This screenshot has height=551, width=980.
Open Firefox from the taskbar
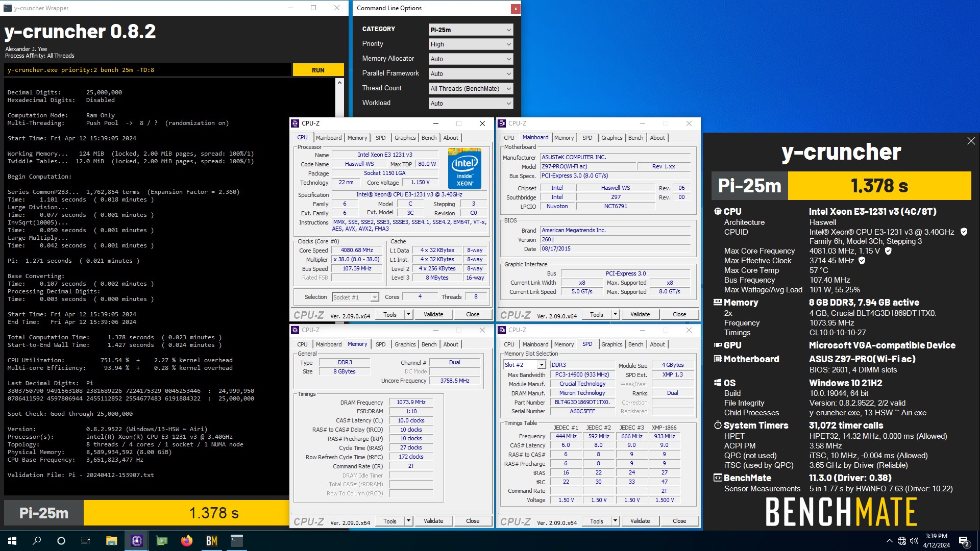[x=186, y=541]
